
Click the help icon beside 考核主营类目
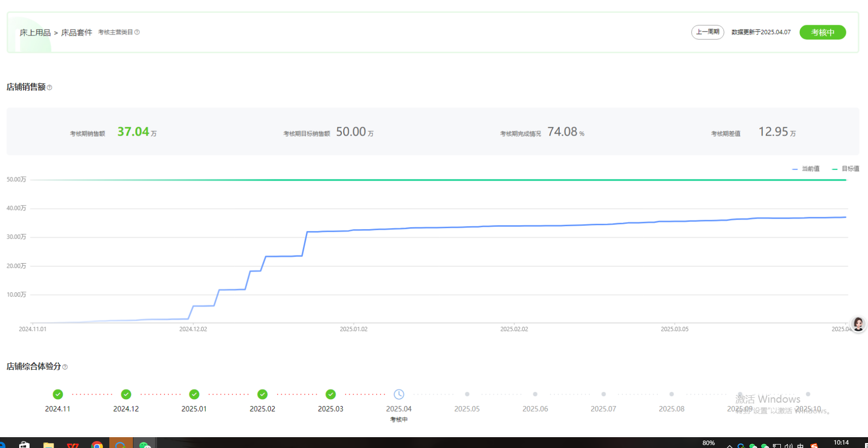(137, 32)
